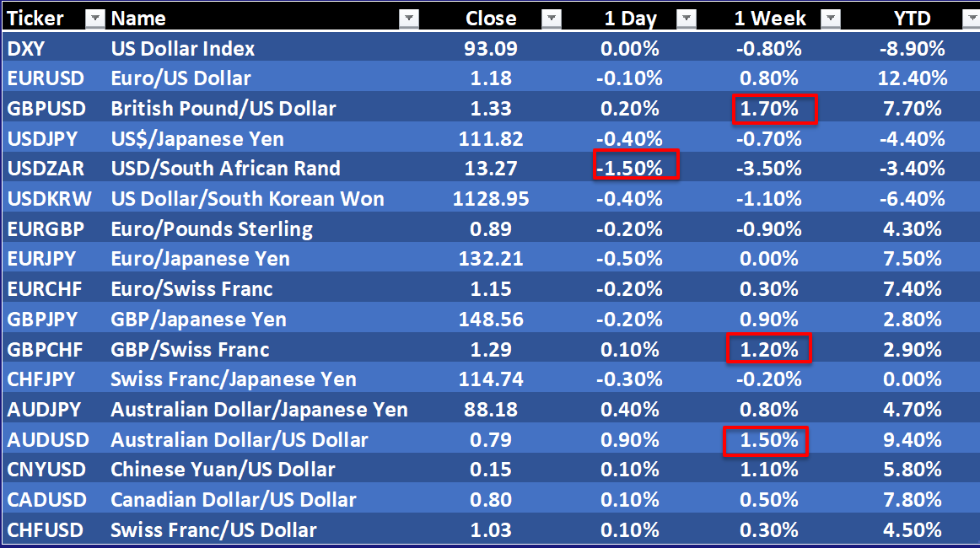
Task: Open the Name column filter dropdown
Action: pyautogui.click(x=409, y=19)
